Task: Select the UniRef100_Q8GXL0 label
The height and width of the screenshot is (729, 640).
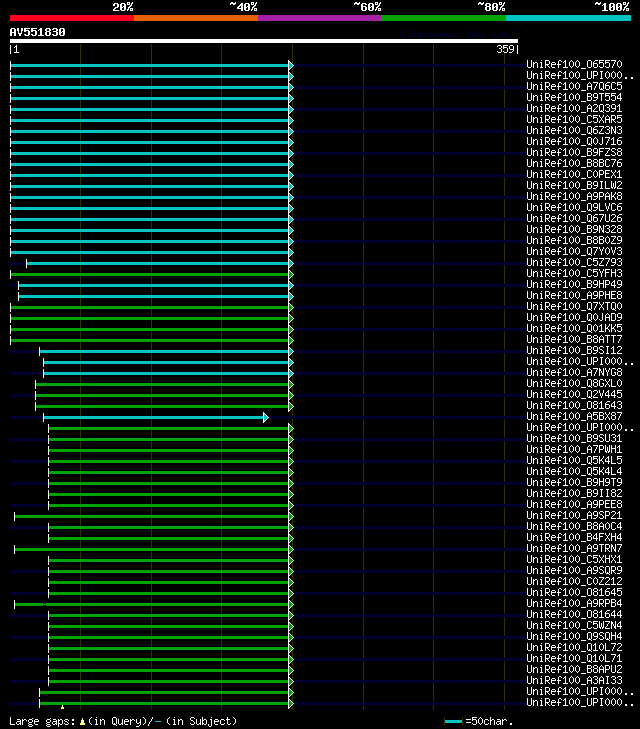Action: pyautogui.click(x=574, y=384)
